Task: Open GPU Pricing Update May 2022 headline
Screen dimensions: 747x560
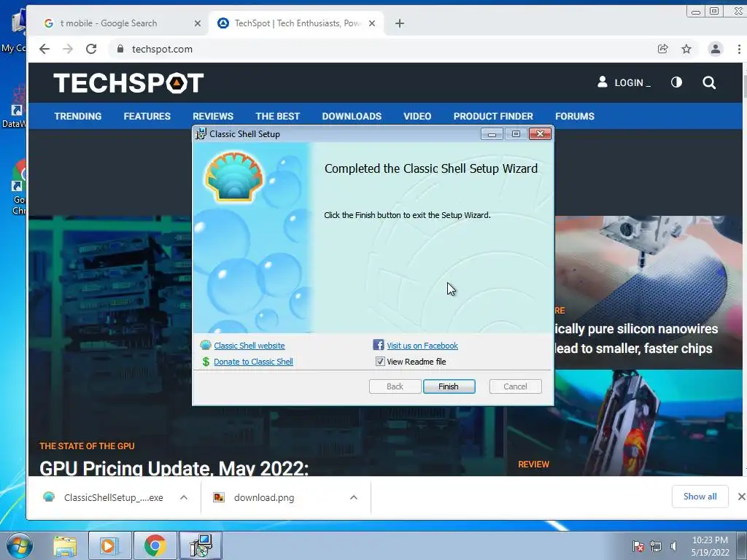Action: tap(174, 468)
